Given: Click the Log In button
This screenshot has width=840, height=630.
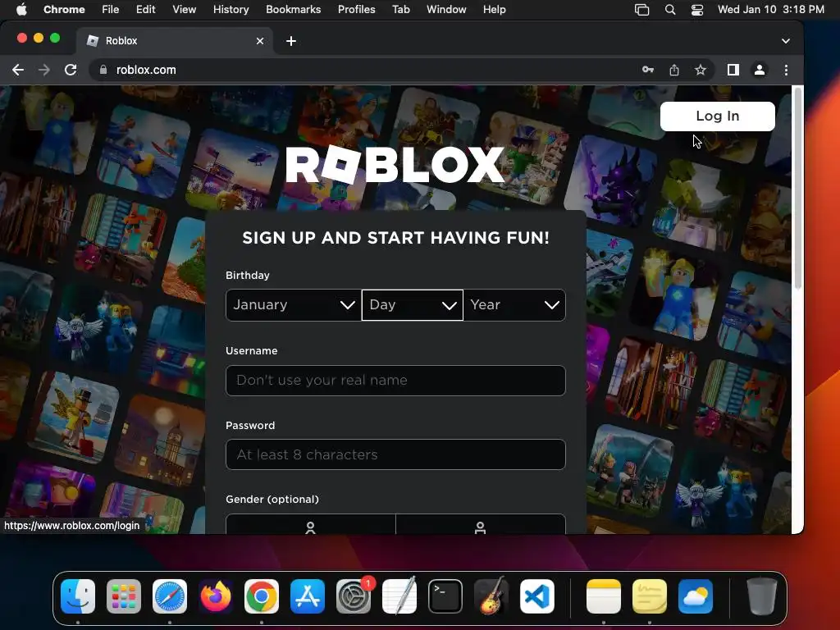Looking at the screenshot, I should (717, 116).
